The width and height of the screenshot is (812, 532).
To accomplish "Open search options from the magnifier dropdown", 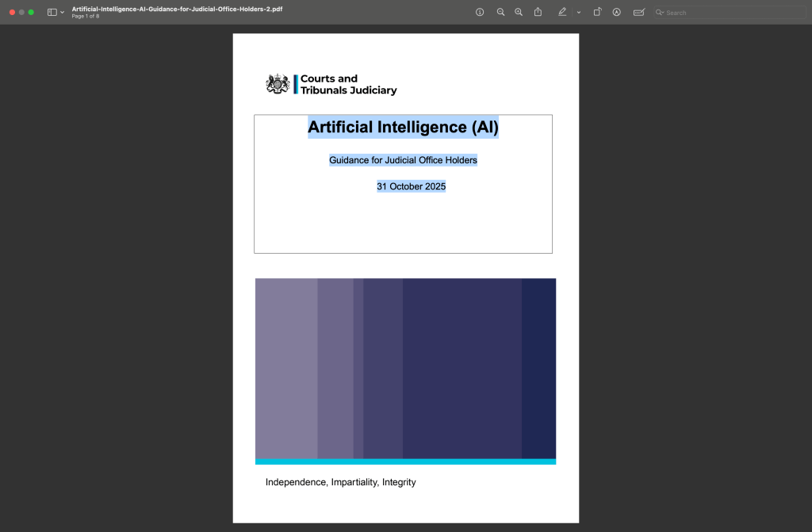I will click(660, 13).
